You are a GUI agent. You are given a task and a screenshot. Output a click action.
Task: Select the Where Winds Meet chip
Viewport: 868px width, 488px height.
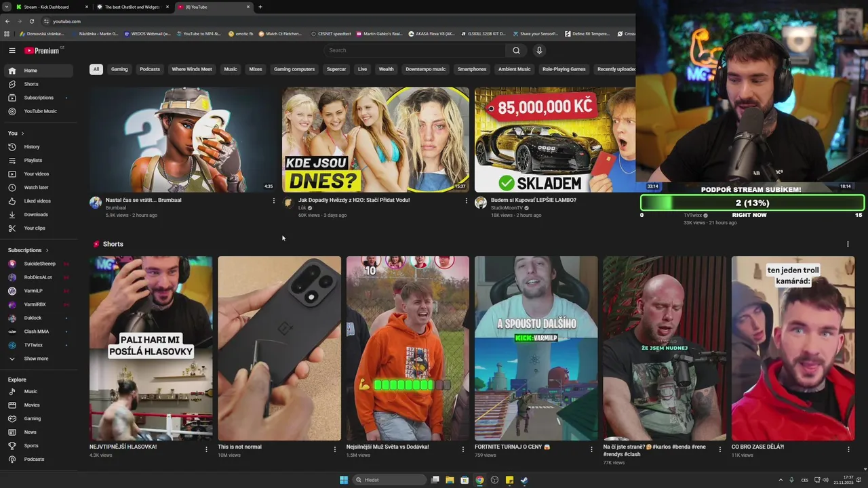pos(192,69)
